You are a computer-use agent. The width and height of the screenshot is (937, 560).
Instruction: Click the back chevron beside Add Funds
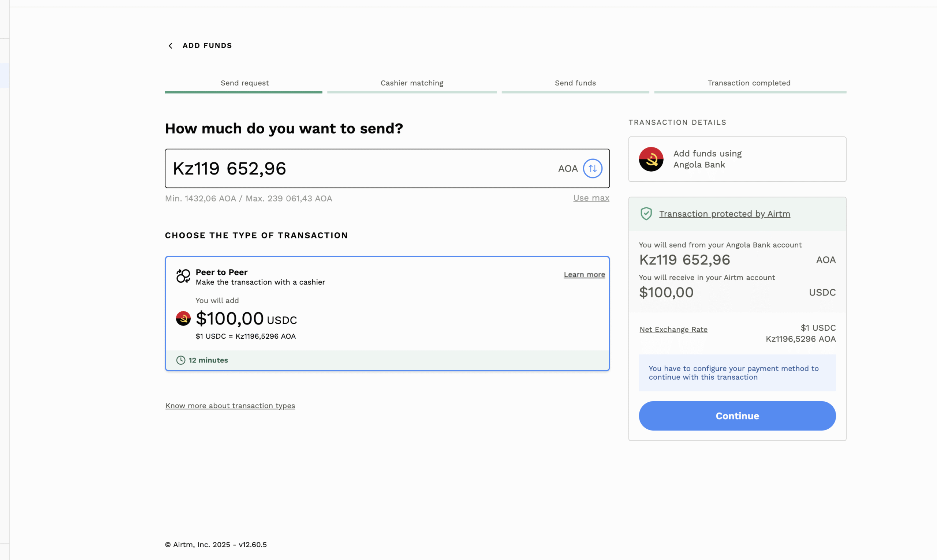click(171, 46)
